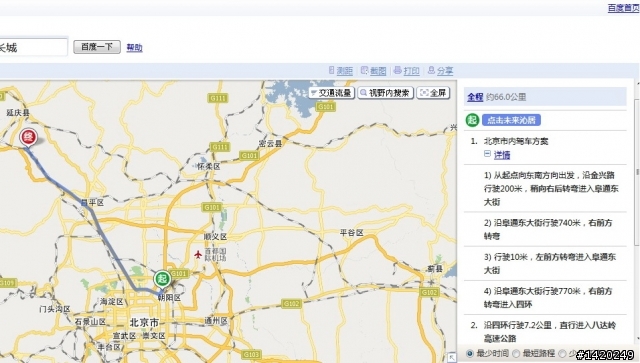Click the 截图 screenshot toolbar icon
640x363 pixels.
(364, 70)
